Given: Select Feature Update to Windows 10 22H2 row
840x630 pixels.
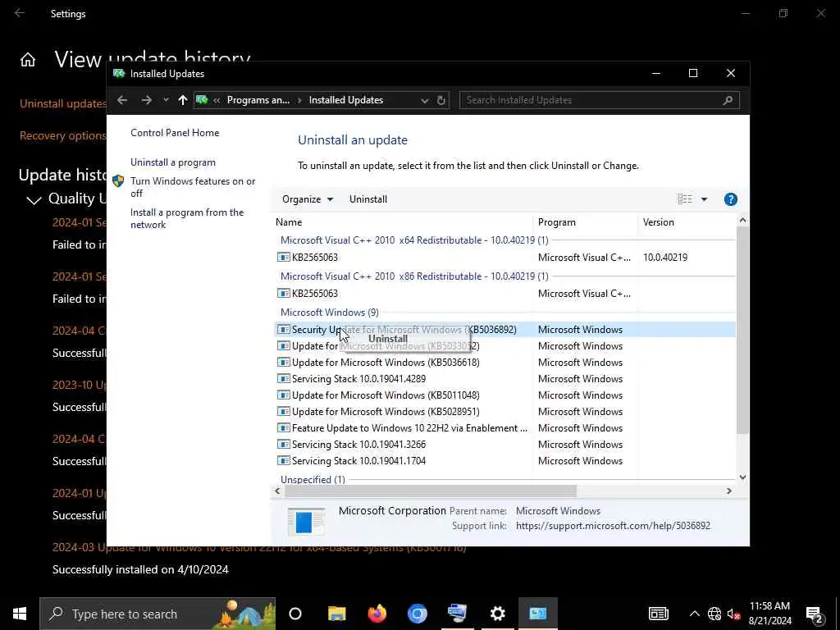Looking at the screenshot, I should (409, 428).
